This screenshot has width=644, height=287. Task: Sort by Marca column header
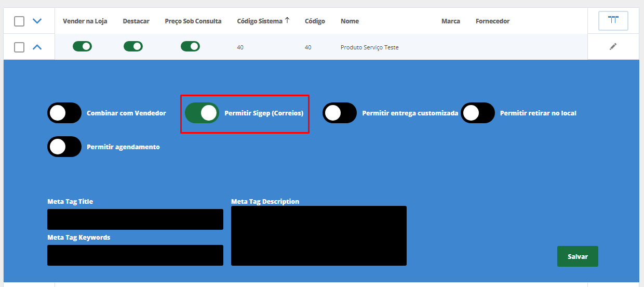pyautogui.click(x=450, y=21)
